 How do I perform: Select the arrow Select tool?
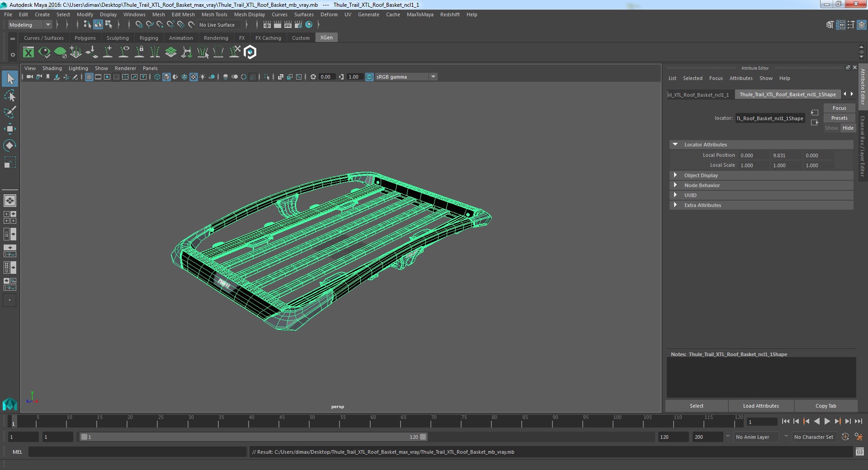pos(10,79)
